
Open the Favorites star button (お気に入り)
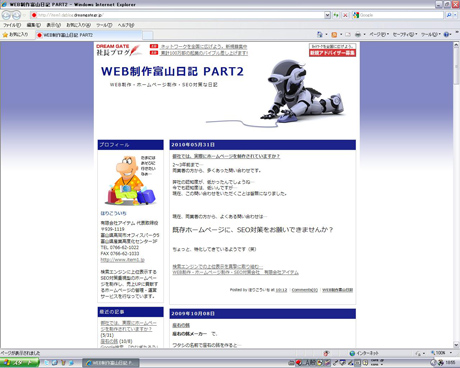pos(15,35)
